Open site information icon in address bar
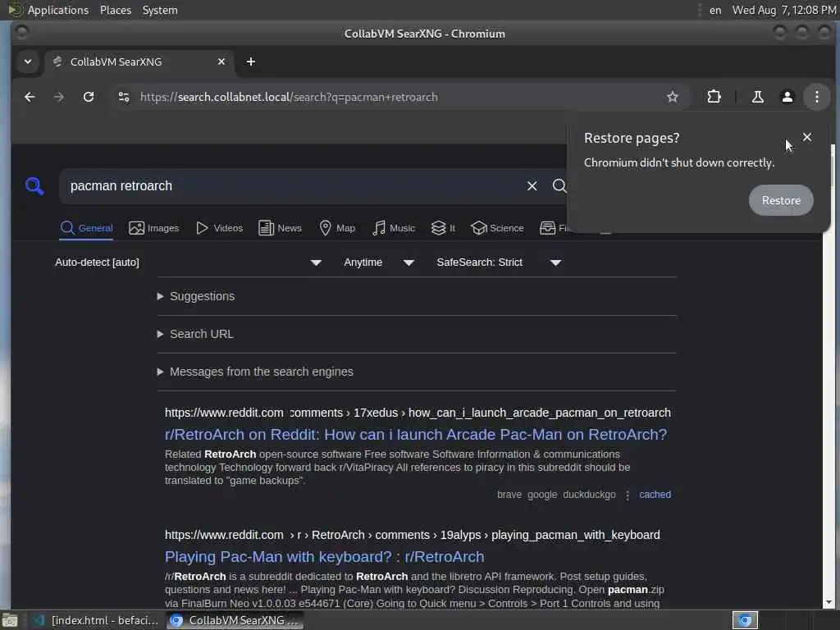Viewport: 840px width, 630px height. 124,97
